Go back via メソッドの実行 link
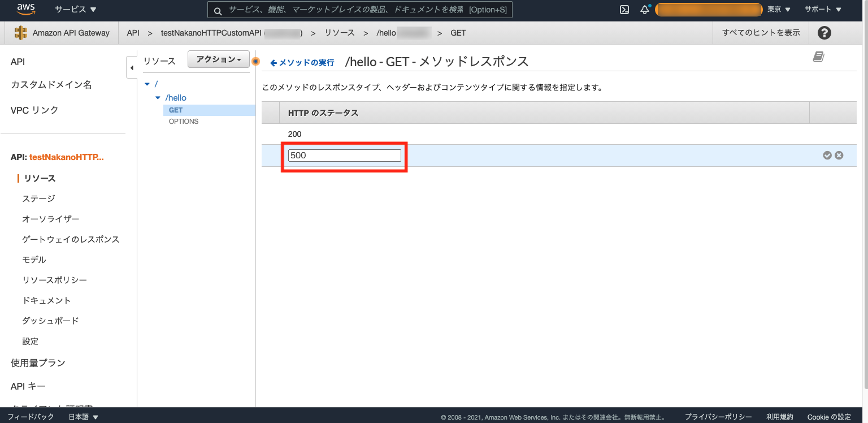The width and height of the screenshot is (868, 423). click(302, 63)
